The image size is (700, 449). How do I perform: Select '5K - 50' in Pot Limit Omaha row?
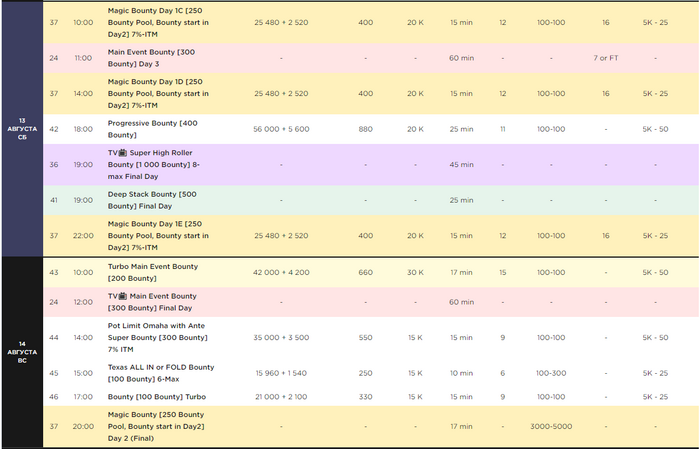(x=655, y=337)
